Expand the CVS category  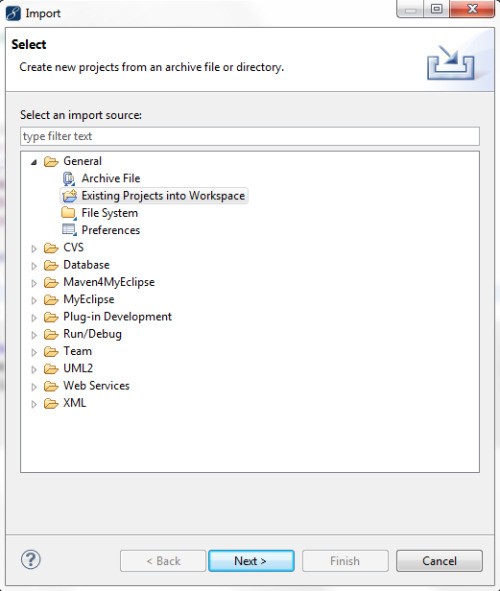click(34, 248)
